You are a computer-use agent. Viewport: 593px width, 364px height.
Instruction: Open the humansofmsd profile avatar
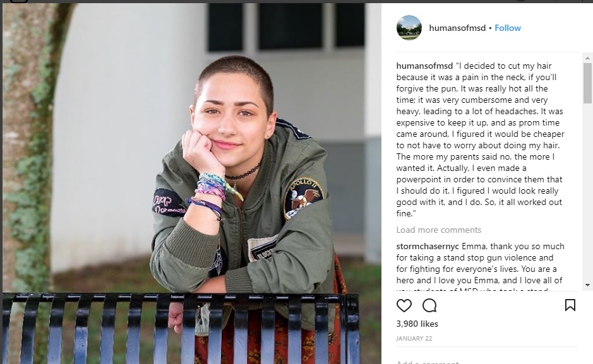click(409, 28)
